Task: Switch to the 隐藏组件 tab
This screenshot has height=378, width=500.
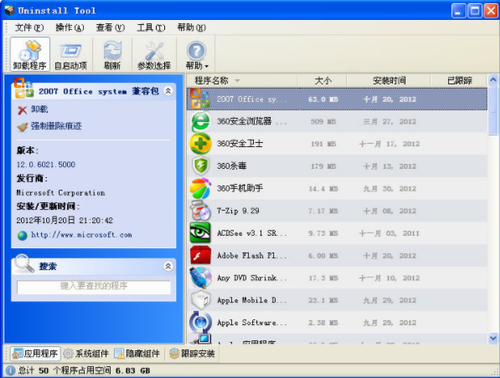Action: pos(137,354)
